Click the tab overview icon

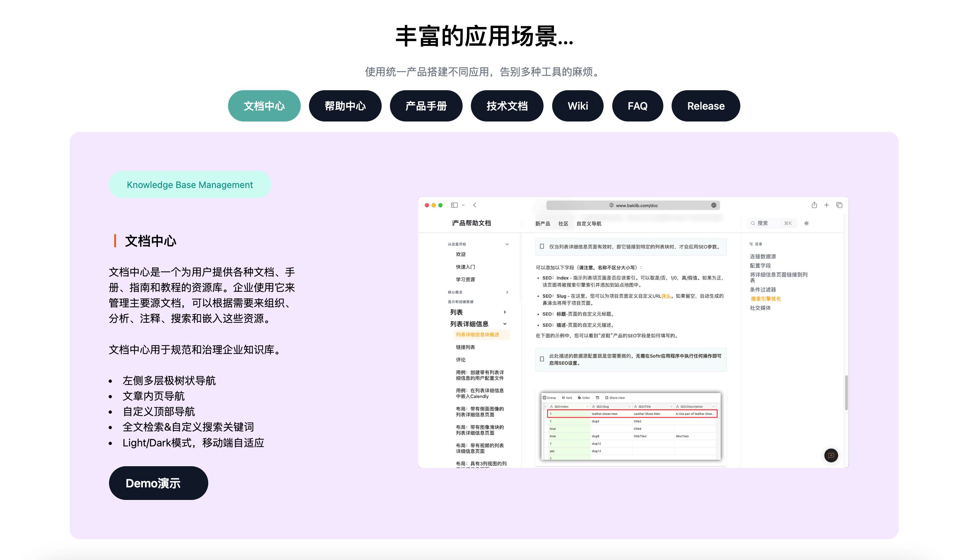click(839, 205)
